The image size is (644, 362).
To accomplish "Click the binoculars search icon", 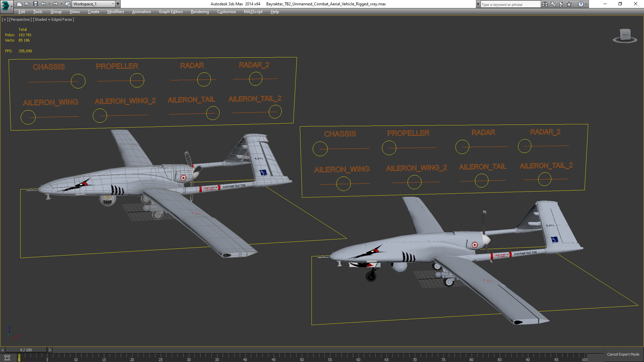I will (x=545, y=4).
